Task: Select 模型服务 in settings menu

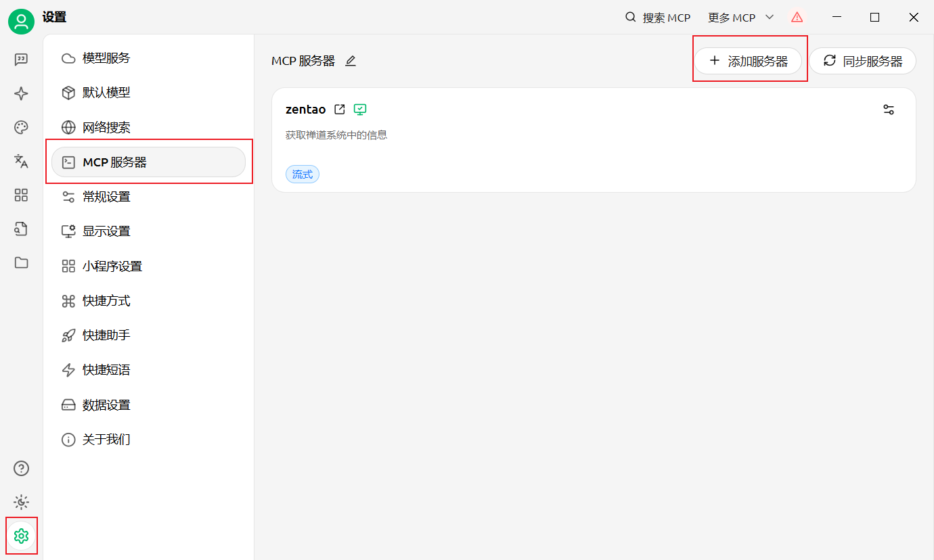Action: (106, 58)
